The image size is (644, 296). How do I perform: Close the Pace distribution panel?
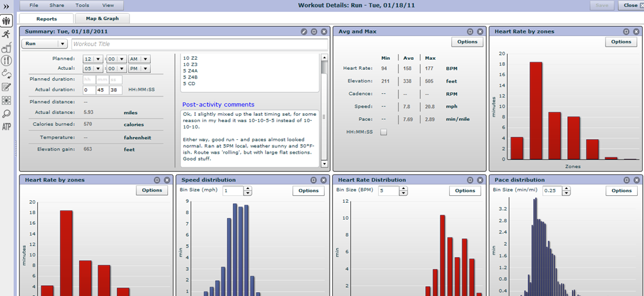point(636,180)
